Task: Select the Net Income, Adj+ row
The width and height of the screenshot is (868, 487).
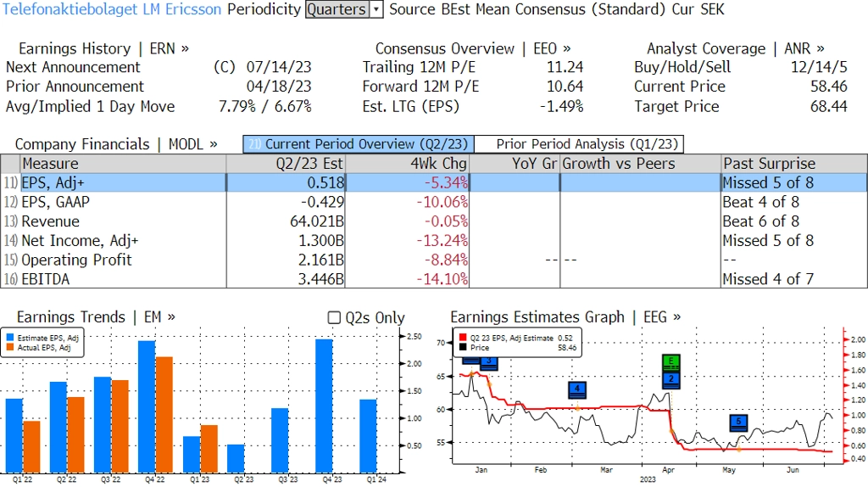Action: tap(434, 241)
